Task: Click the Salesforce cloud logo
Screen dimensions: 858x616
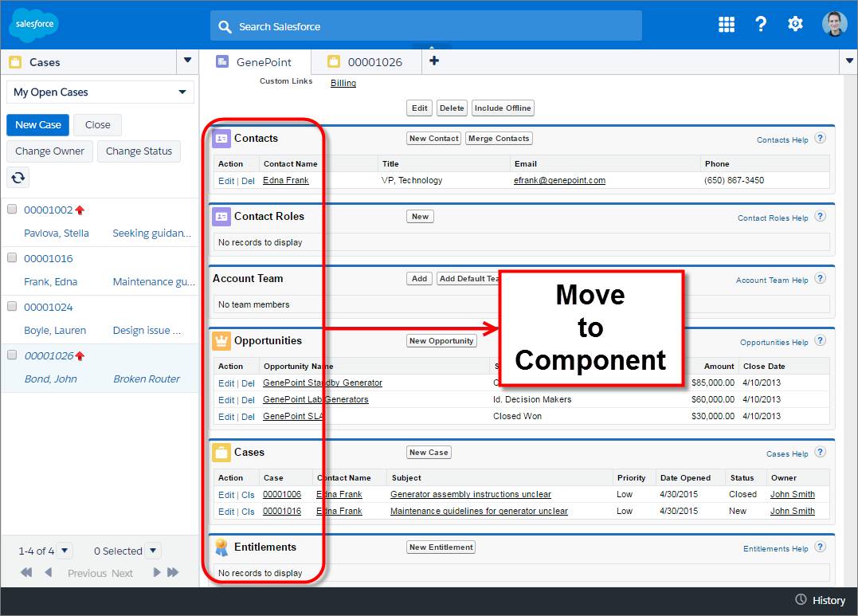Action: [34, 24]
